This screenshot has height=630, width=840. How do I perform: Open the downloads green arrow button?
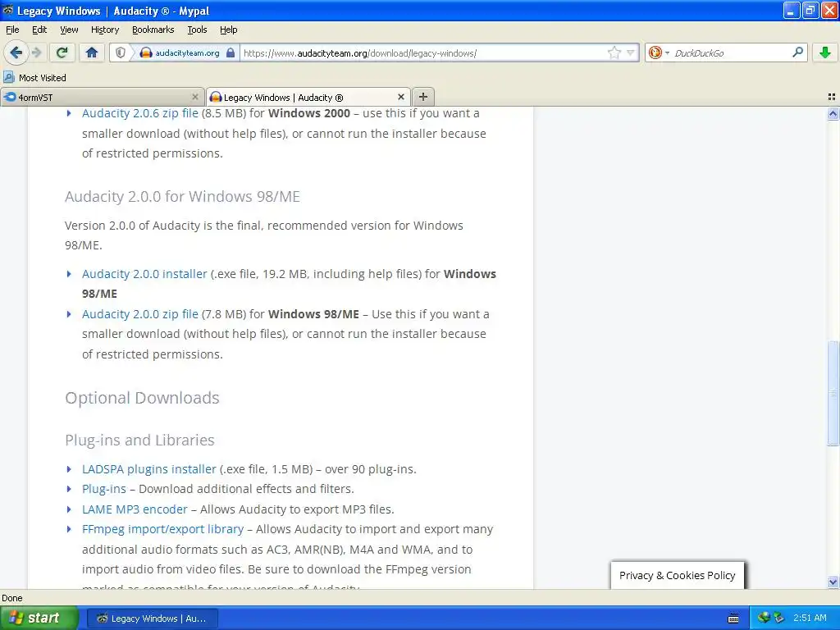pyautogui.click(x=825, y=52)
